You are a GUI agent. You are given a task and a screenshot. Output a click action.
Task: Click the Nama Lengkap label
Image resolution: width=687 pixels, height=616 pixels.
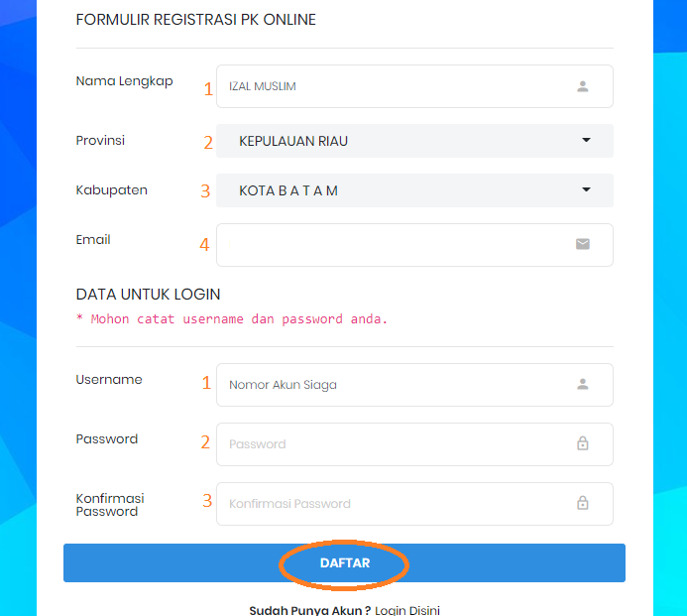coord(124,81)
